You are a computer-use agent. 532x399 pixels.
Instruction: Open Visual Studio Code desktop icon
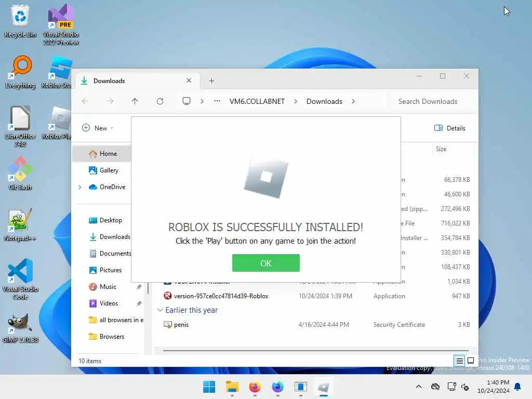(20, 279)
